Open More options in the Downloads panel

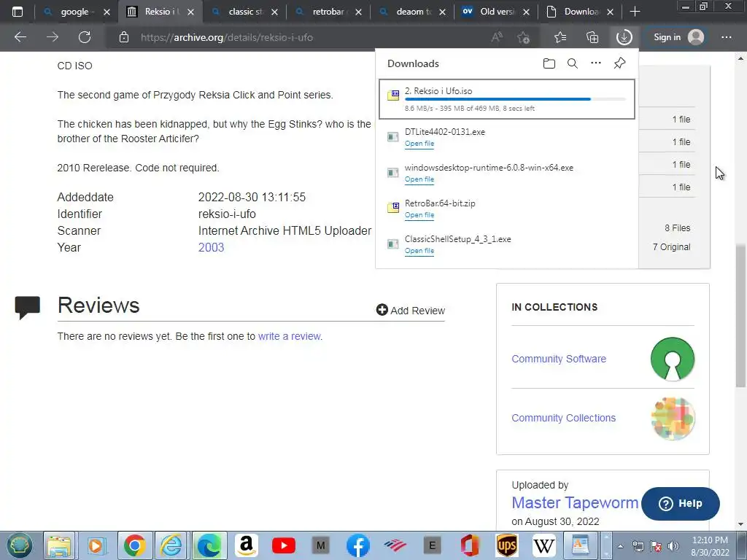[596, 63]
